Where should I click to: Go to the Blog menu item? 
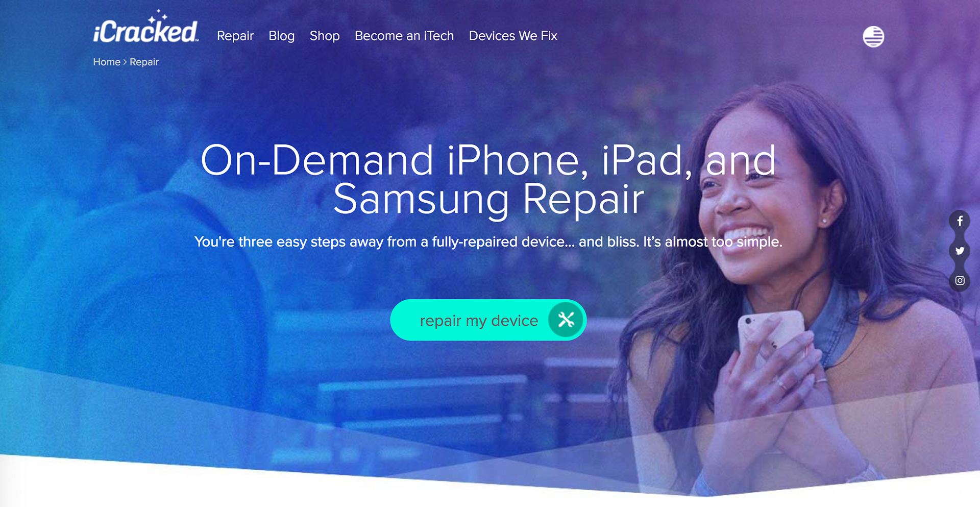click(282, 36)
